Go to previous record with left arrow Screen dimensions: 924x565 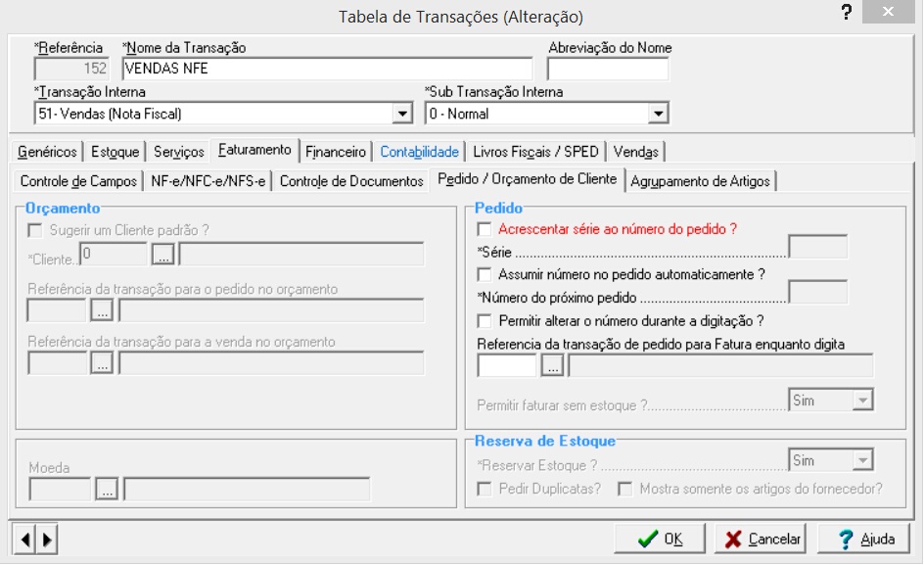pos(24,539)
